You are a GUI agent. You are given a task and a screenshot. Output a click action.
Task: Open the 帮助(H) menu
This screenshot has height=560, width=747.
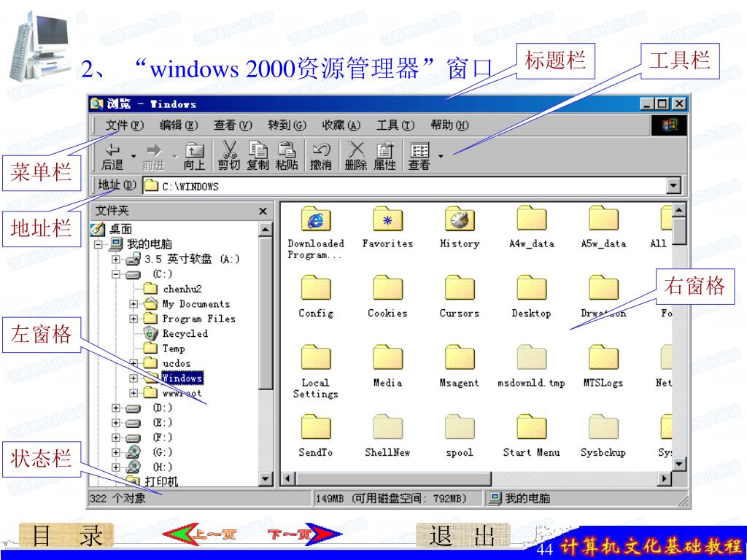(x=449, y=125)
